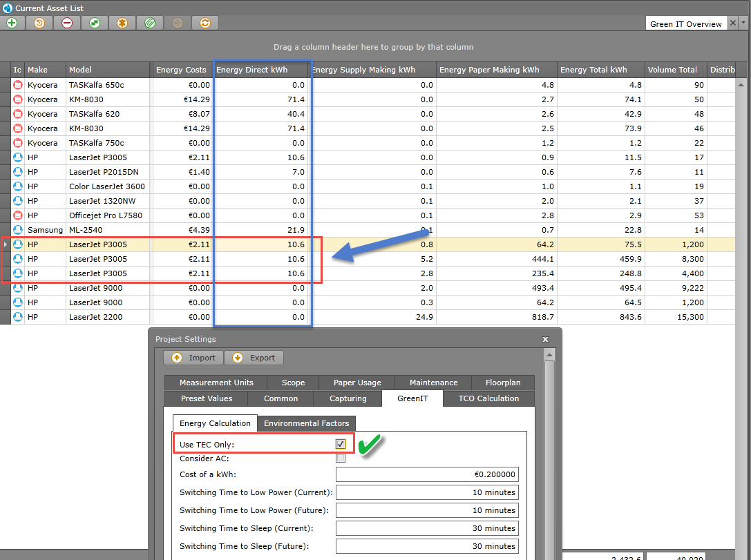The image size is (751, 560).
Task: Click the green two-squares toolbar icon
Action: (x=95, y=23)
